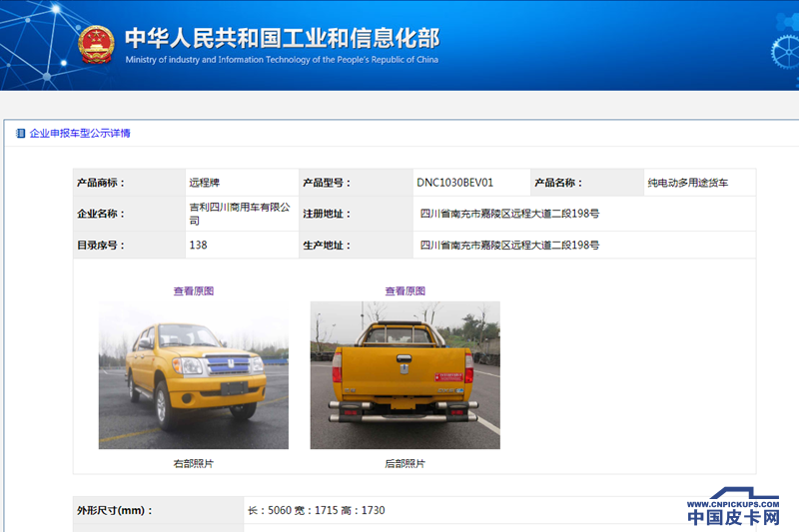Select the production address value beside 生产地址
Image resolution: width=799 pixels, height=532 pixels.
509,246
